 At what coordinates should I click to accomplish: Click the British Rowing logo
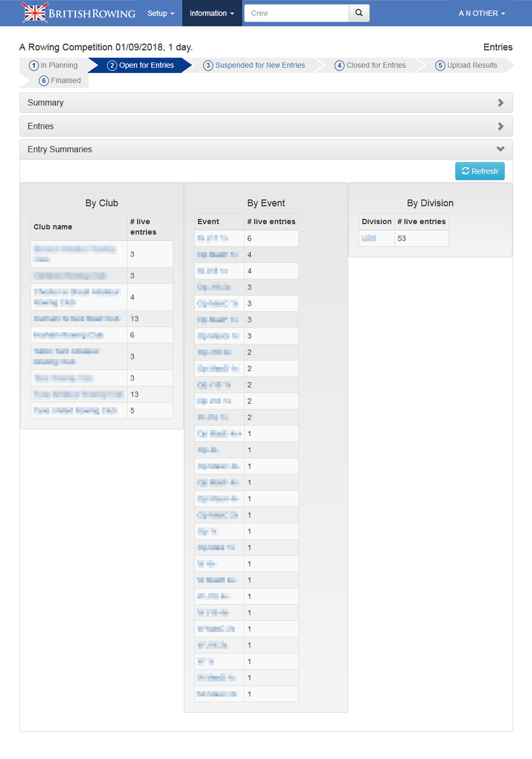pyautogui.click(x=79, y=13)
